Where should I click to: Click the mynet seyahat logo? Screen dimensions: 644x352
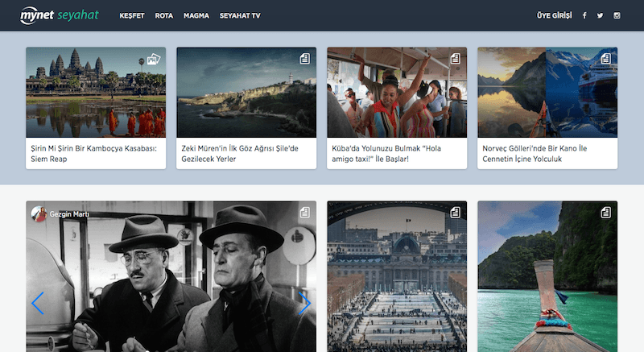pos(59,15)
